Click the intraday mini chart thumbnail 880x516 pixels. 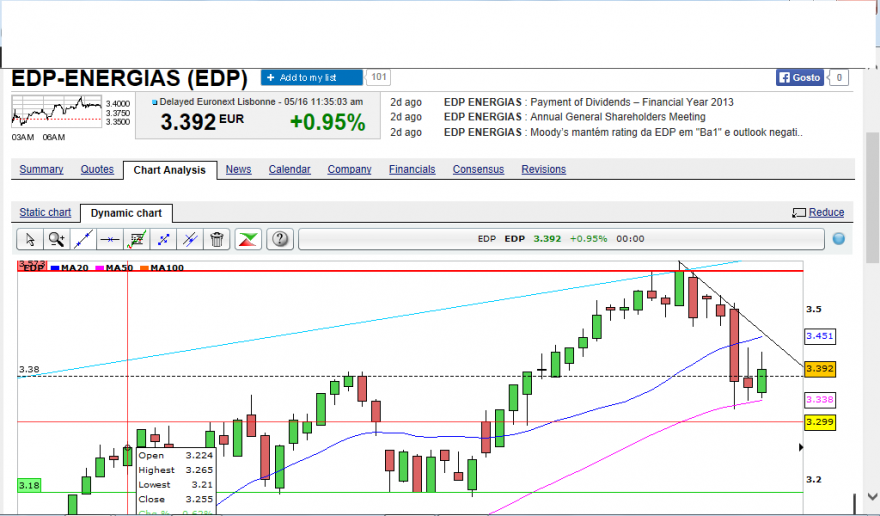[57, 111]
